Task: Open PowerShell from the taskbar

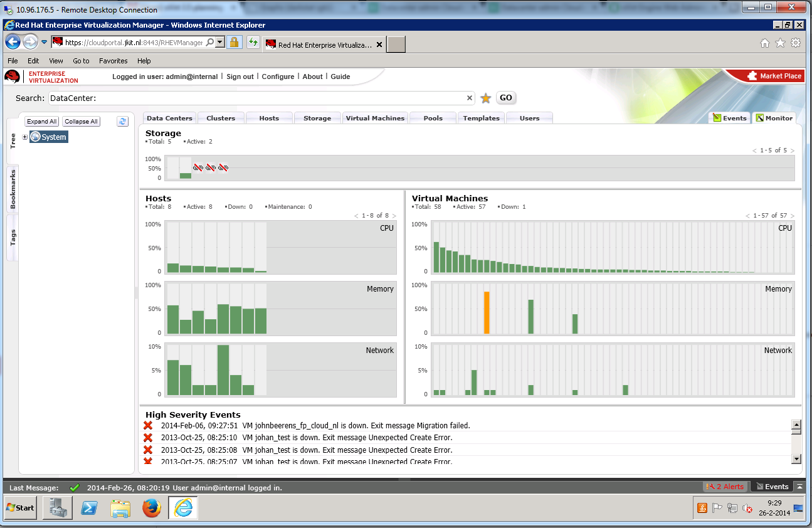Action: 89,508
